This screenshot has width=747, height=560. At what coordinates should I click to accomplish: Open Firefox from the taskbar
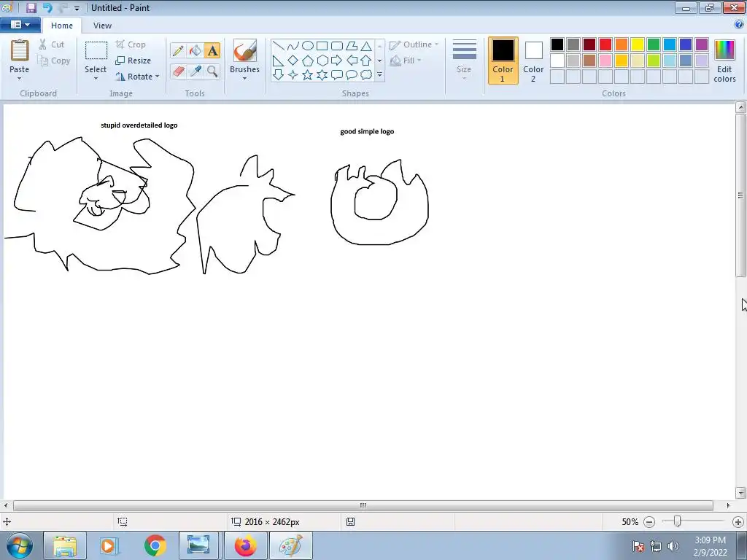[x=245, y=545]
